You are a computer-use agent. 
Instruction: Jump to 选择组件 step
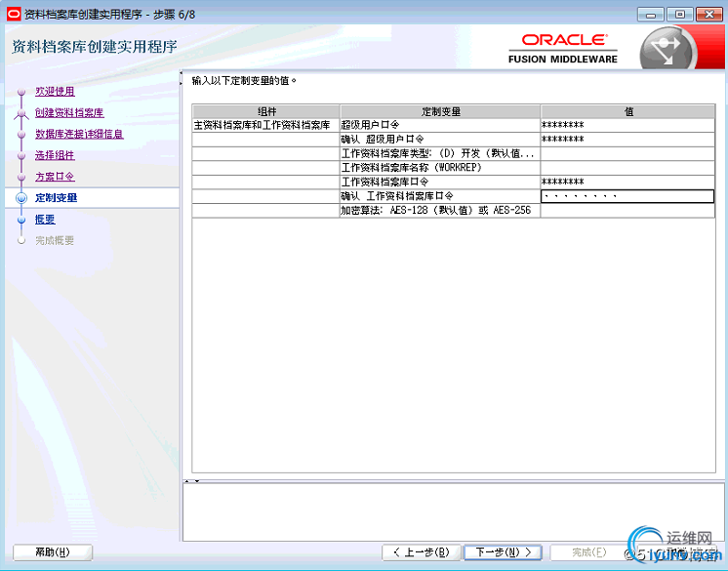click(x=55, y=155)
